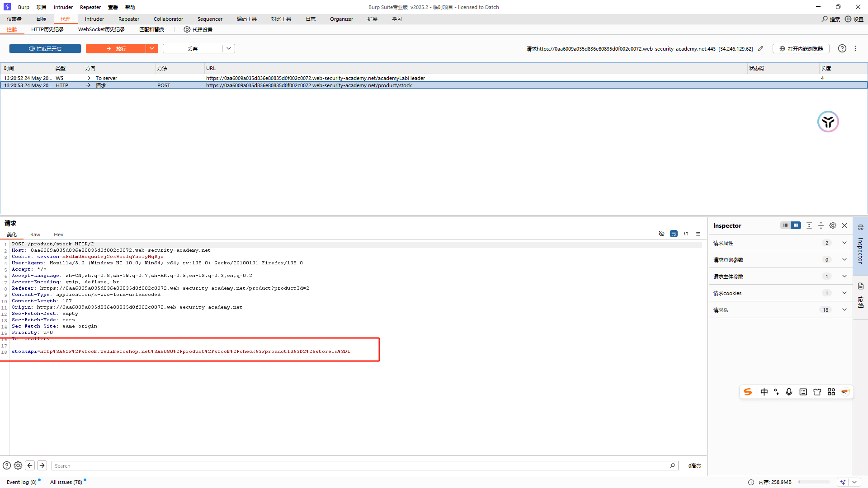Expand the 请求属性 section
This screenshot has width=868, height=488.
(x=844, y=243)
